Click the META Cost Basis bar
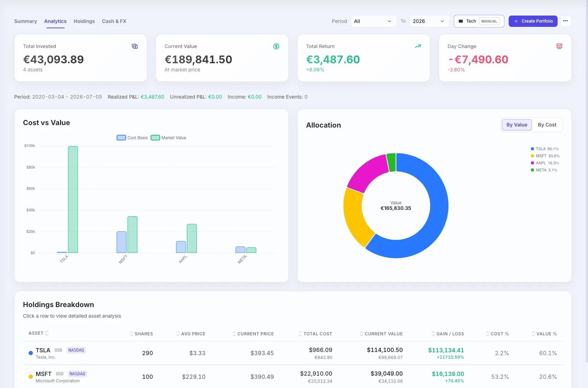The image size is (588, 388). tap(240, 250)
